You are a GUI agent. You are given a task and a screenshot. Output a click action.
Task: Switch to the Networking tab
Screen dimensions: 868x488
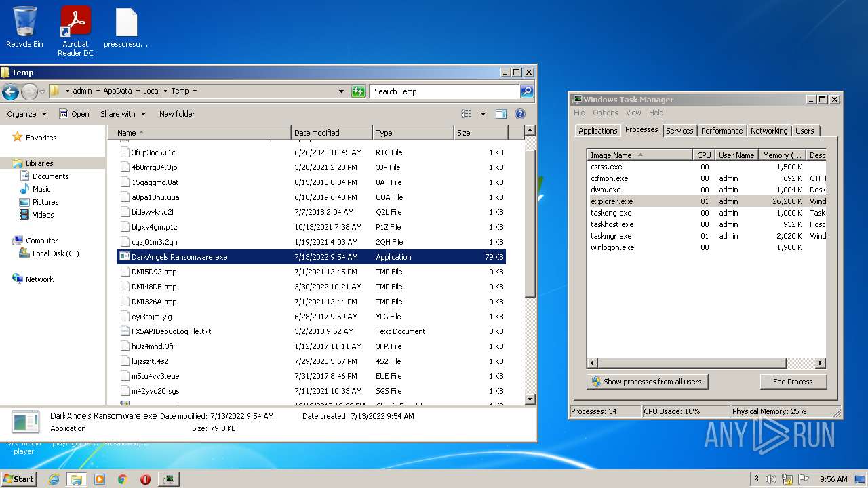(769, 131)
